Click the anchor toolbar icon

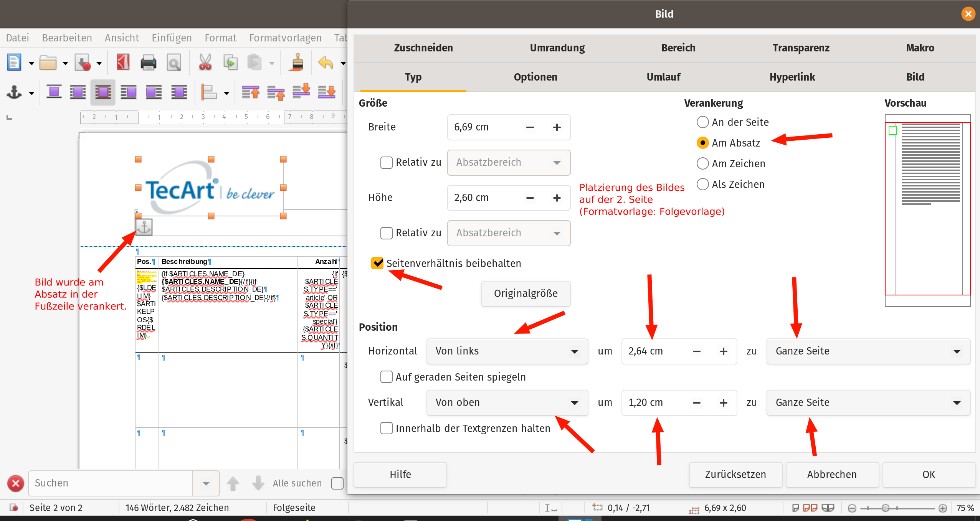click(x=14, y=92)
